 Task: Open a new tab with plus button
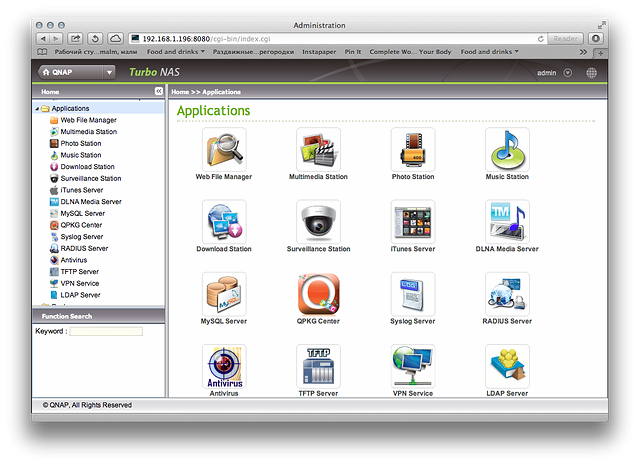click(600, 53)
